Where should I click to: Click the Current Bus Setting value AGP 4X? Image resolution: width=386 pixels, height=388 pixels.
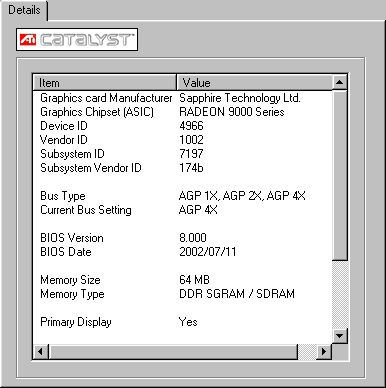click(x=198, y=210)
